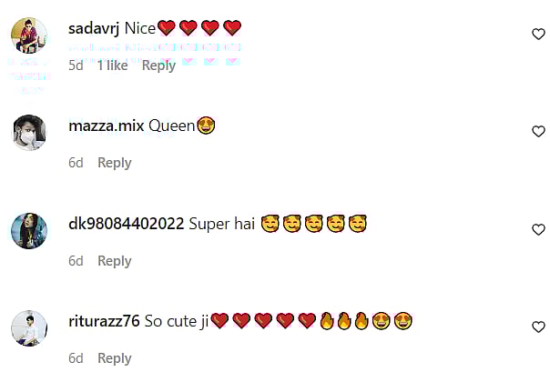Image resolution: width=550 pixels, height=392 pixels.
Task: Reply to mazza.mix's comment
Action: pyautogui.click(x=115, y=163)
